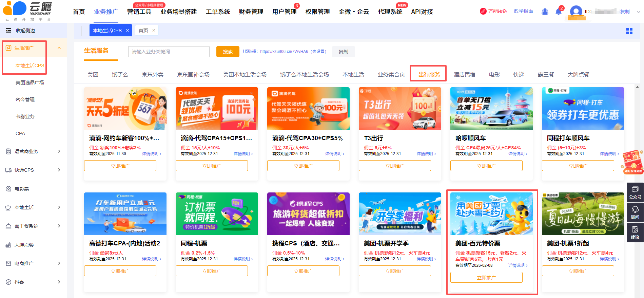Viewport: 644px width, 298px height.
Task: Close the 本地生活CPS tab
Action: [128, 31]
